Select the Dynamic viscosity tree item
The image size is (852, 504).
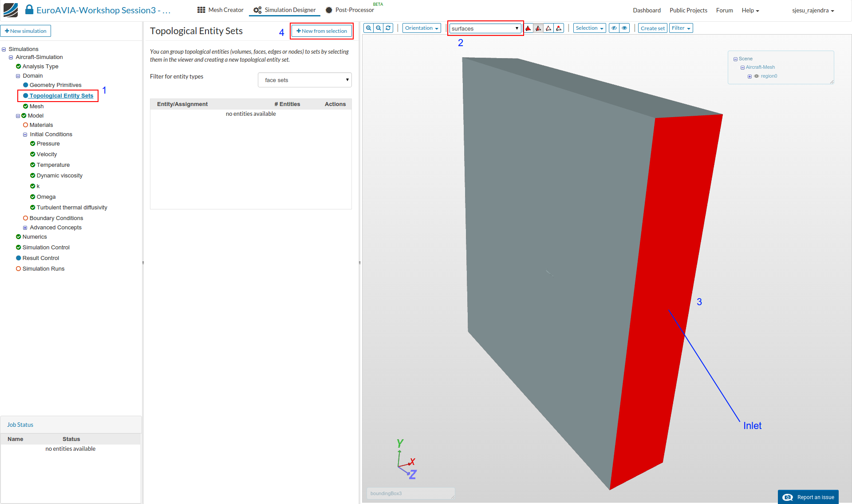[x=59, y=176]
